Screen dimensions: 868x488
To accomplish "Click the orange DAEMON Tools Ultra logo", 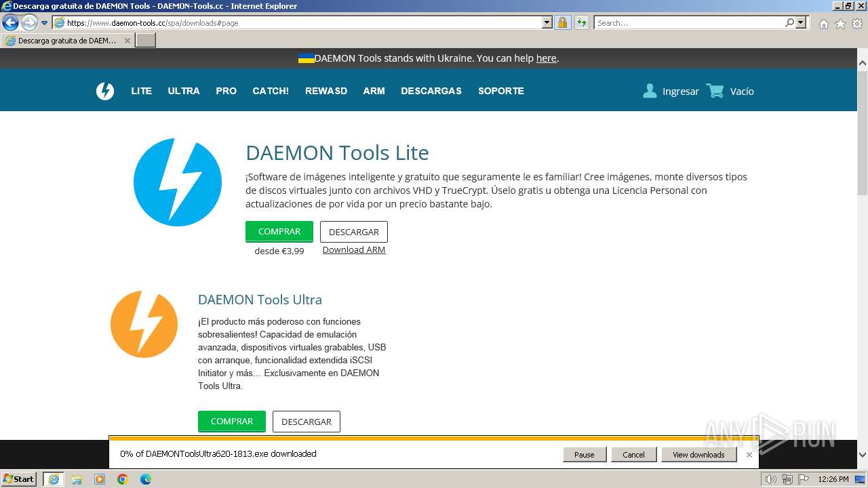I will (x=144, y=325).
